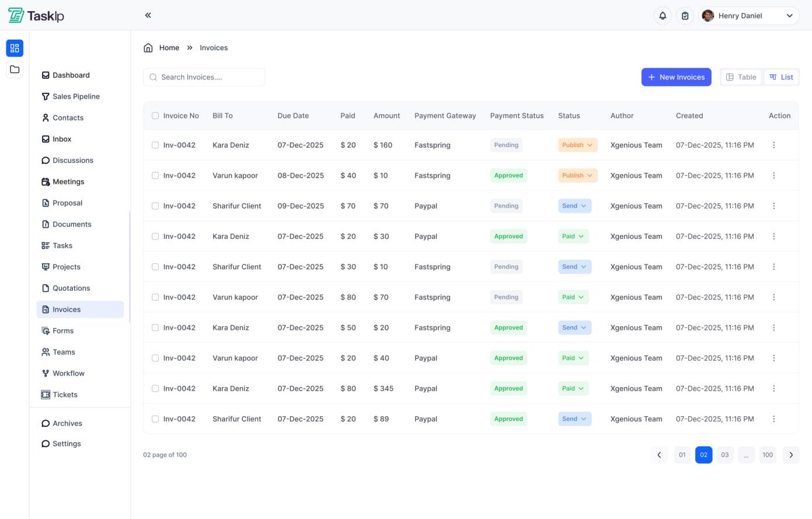The height and width of the screenshot is (519, 812).
Task: Click the New Invoices button
Action: (676, 77)
